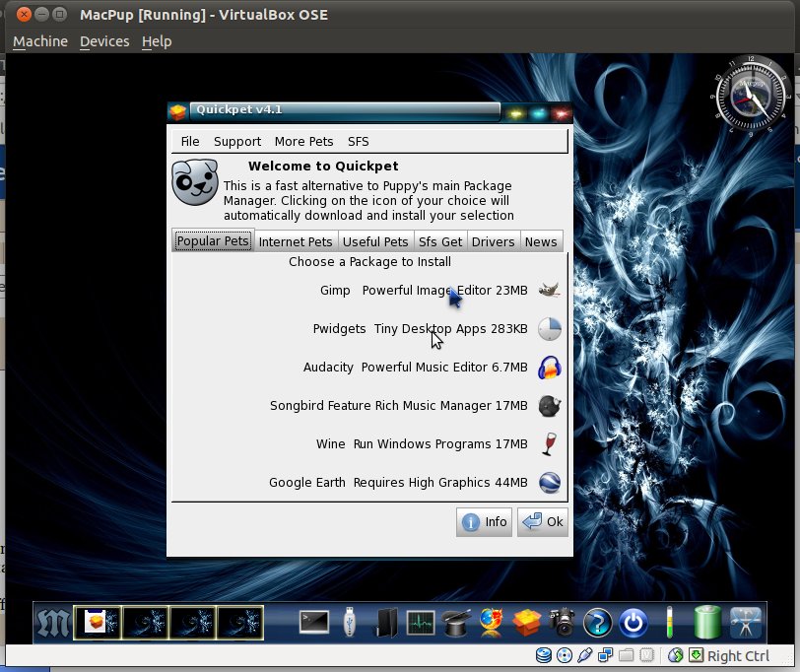Viewport: 800px width, 672px height.
Task: Click the Audacity headphones icon to install
Action: point(549,367)
